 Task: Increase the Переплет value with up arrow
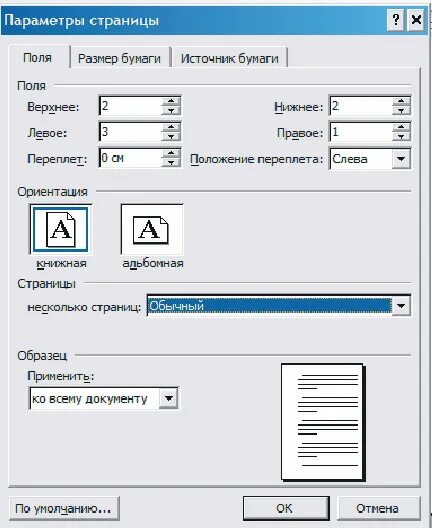click(171, 153)
